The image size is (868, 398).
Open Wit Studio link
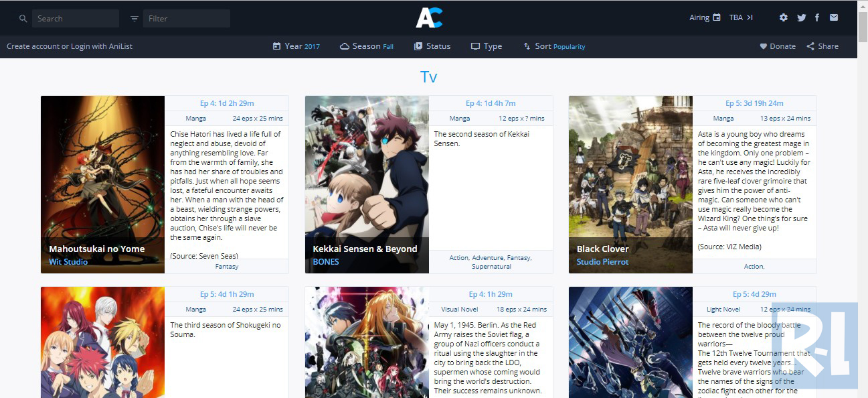(x=68, y=262)
